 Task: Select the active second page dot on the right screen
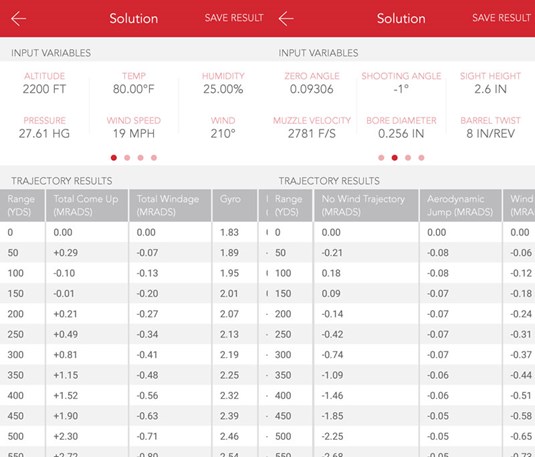click(395, 158)
